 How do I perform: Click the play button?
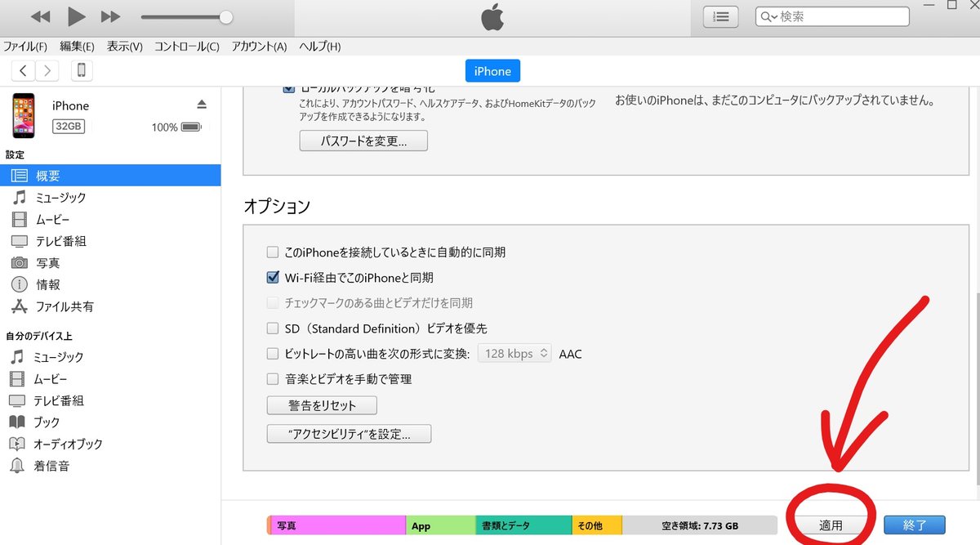(76, 16)
